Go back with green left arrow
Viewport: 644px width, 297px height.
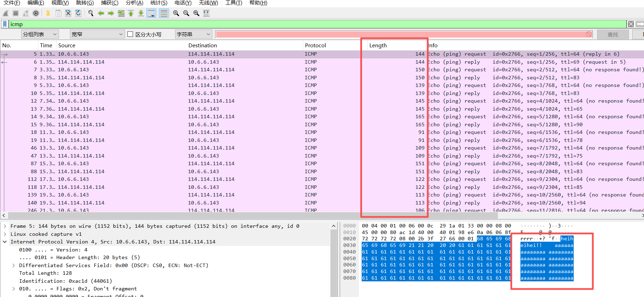click(x=101, y=13)
